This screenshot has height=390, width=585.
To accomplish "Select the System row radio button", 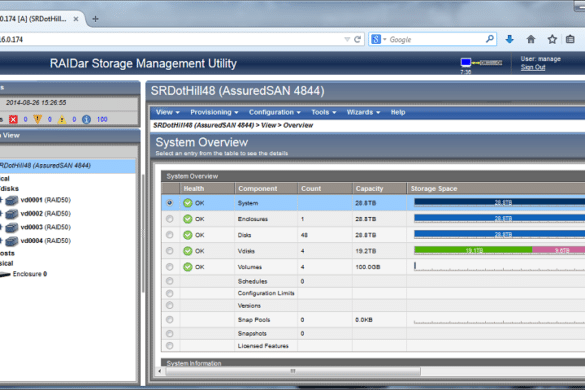I will (170, 203).
